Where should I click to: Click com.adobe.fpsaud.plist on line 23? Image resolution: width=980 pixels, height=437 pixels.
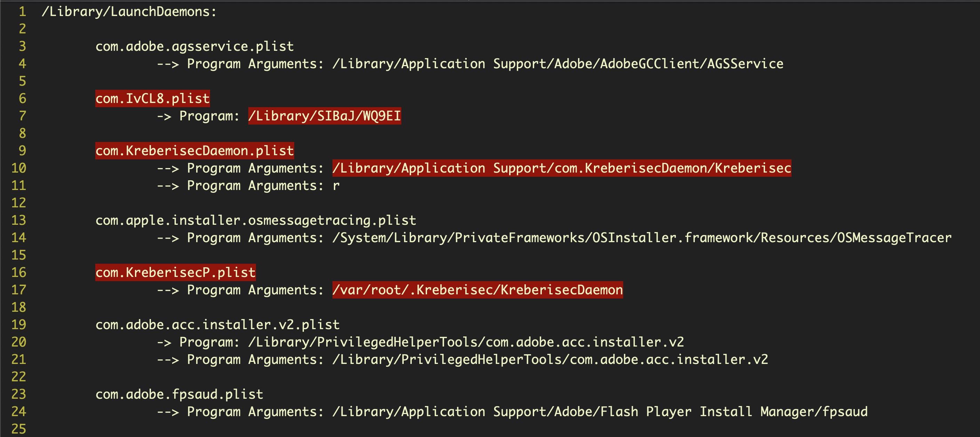(x=179, y=394)
